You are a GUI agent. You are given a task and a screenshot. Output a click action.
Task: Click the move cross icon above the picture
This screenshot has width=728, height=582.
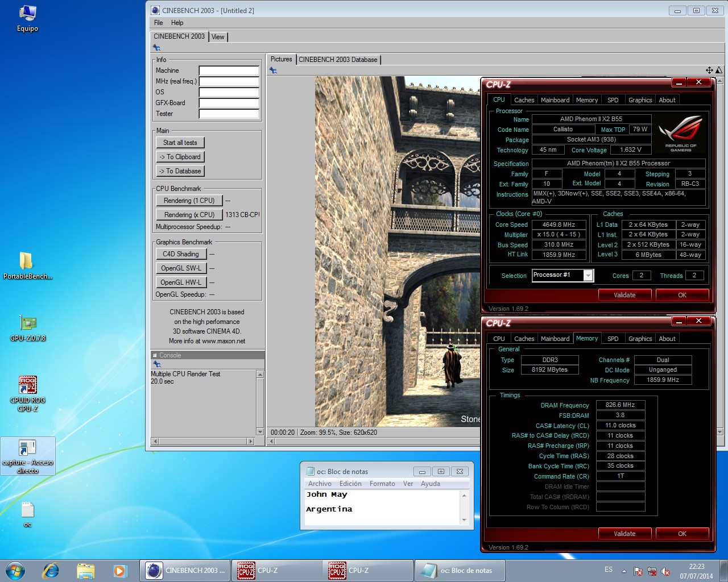click(x=709, y=70)
